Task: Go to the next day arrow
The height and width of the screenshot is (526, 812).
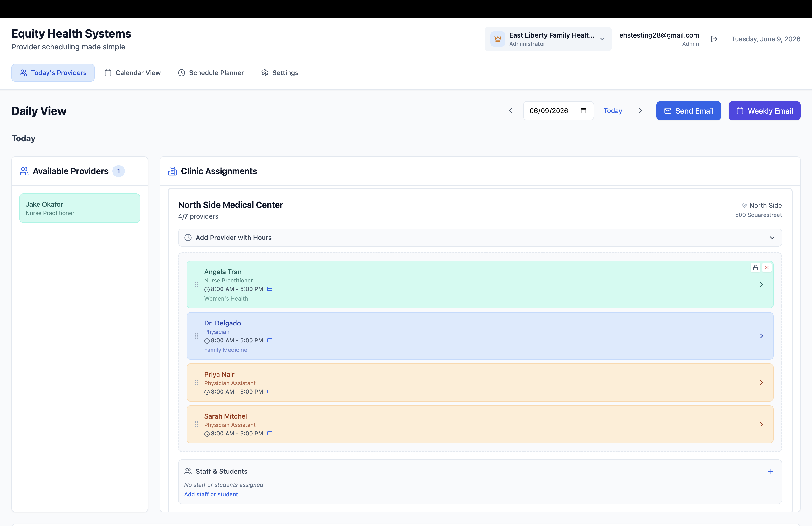Action: pyautogui.click(x=640, y=111)
